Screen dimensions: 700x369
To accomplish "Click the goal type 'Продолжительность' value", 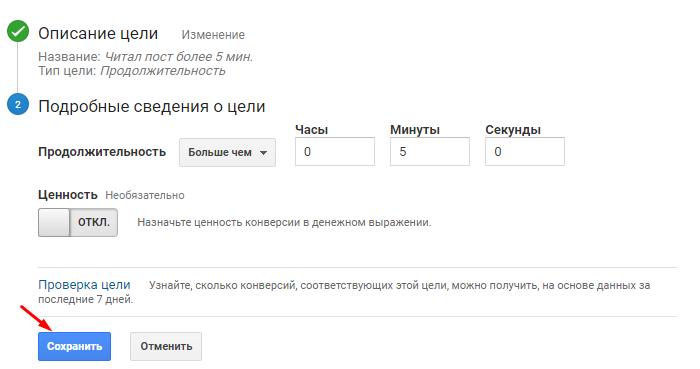I will 162,71.
